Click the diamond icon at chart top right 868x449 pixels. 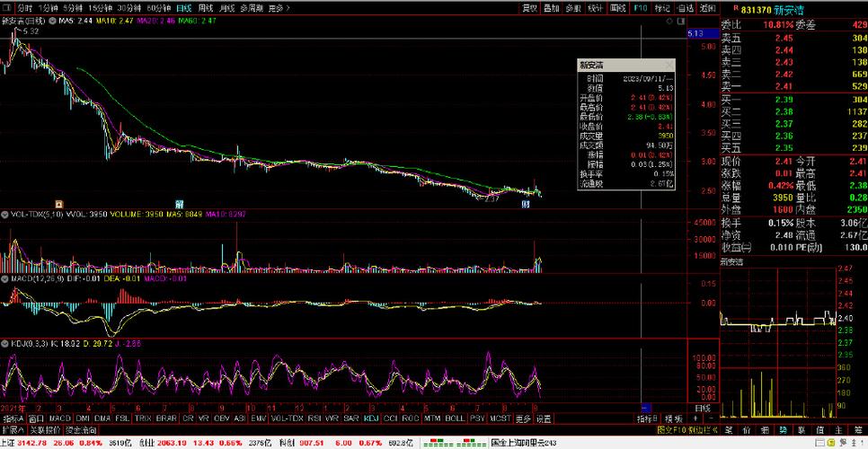[x=669, y=21]
